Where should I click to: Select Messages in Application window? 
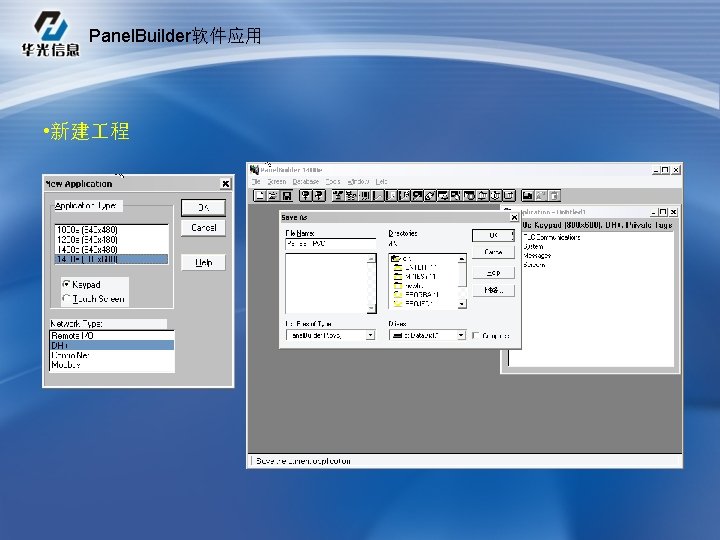coord(537,256)
